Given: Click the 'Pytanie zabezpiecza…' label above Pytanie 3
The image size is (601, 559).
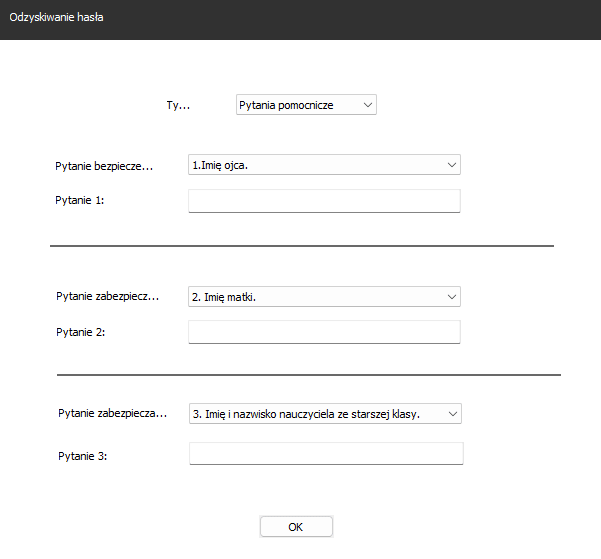Looking at the screenshot, I should (113, 413).
